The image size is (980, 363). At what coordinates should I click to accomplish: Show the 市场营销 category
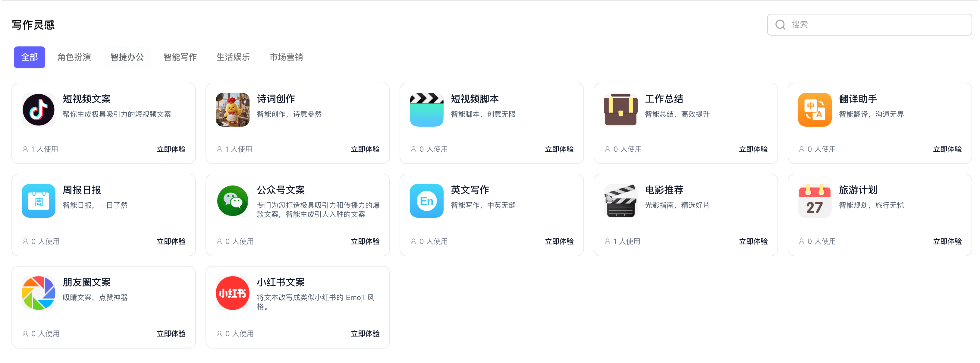pos(286,57)
